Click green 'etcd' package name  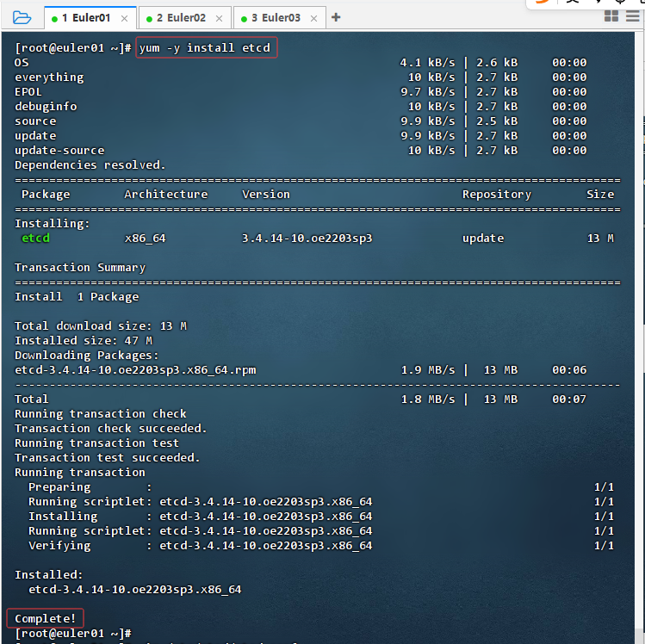point(35,238)
